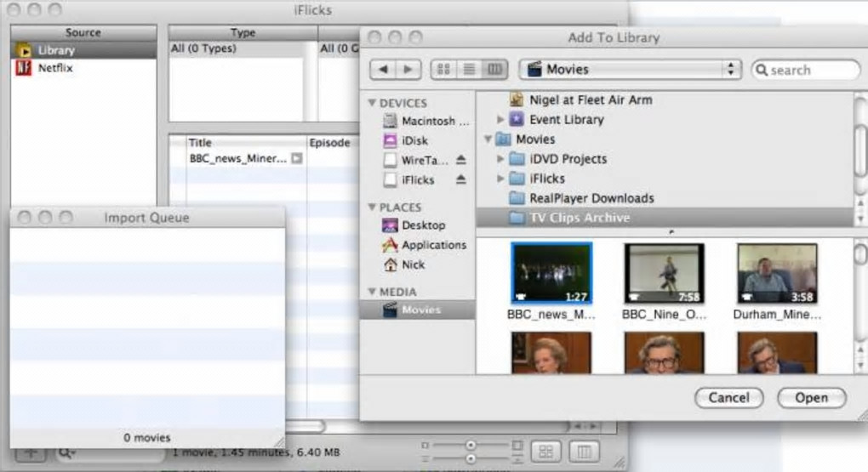Eject the WireTa... volume

[x=460, y=160]
